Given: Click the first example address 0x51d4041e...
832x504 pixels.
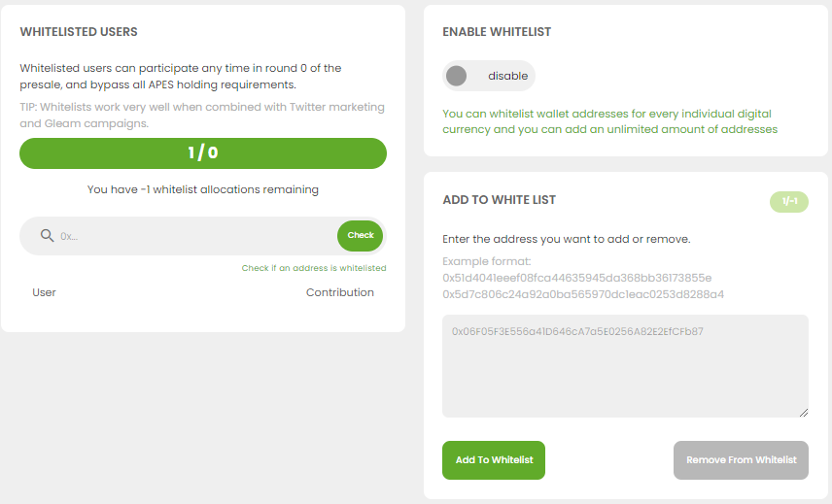Looking at the screenshot, I should [576, 278].
